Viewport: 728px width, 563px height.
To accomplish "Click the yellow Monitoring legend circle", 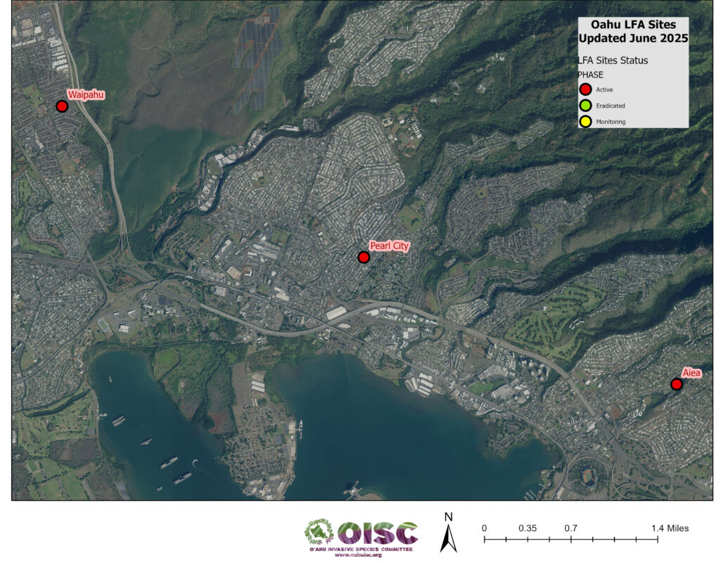I will 585,122.
